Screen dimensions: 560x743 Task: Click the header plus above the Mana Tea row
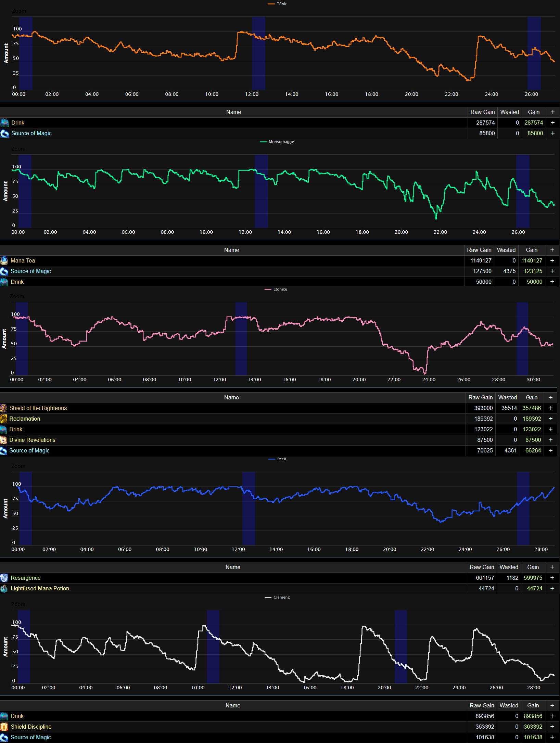click(x=552, y=250)
